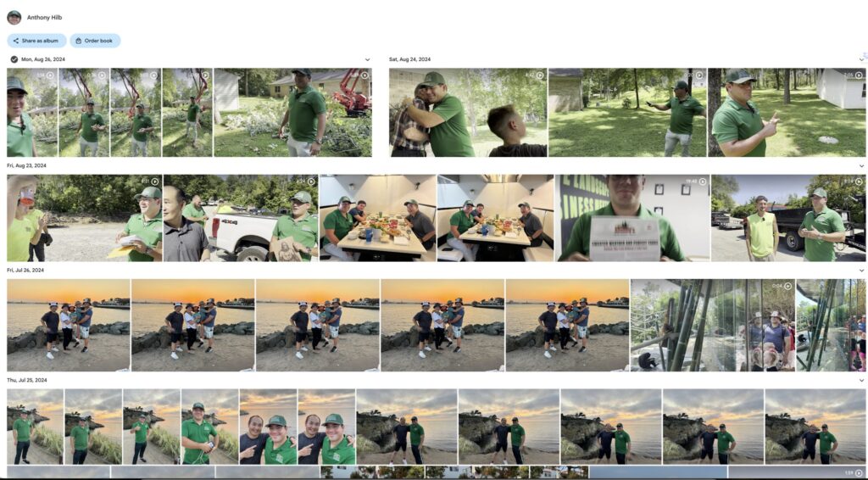This screenshot has height=480, width=868.
Task: Click the Anthony Hilb profile avatar
Action: click(x=14, y=17)
